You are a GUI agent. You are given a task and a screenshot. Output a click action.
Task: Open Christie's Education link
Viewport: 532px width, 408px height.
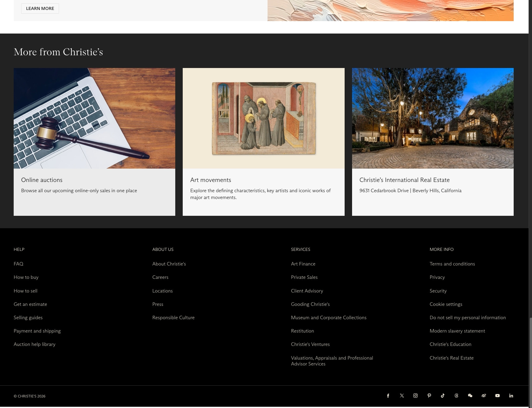coord(451,344)
